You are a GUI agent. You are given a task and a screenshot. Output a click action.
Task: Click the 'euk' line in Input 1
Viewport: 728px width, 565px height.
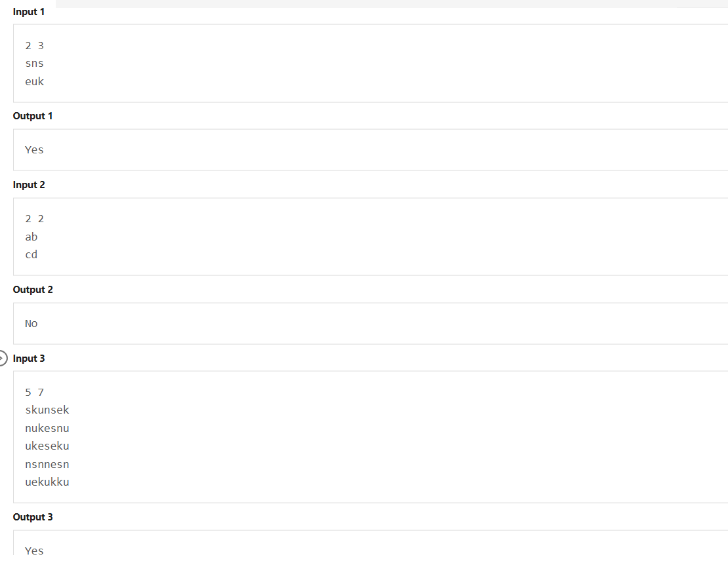coord(34,82)
